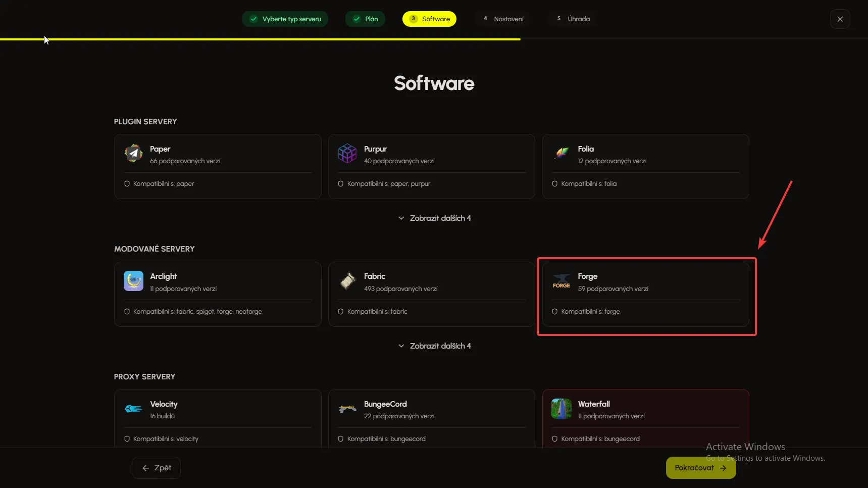
Task: Click '22 podporovaných verzí' under BungeeCord
Action: (x=399, y=416)
